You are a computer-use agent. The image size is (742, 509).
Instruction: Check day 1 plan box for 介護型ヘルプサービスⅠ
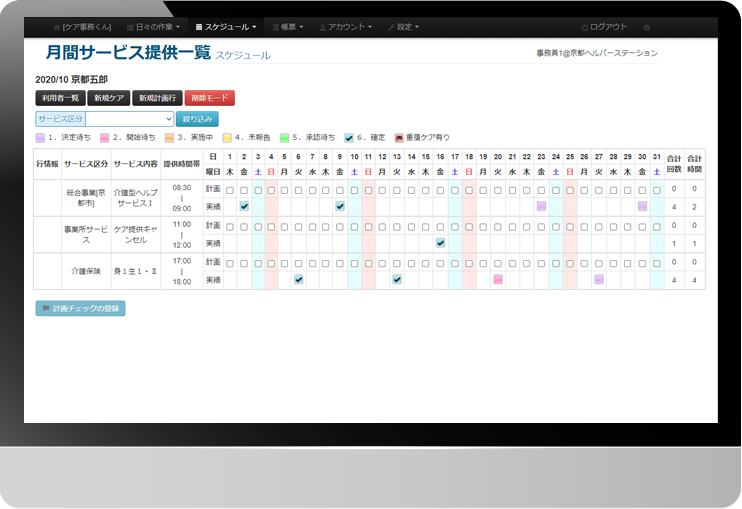pyautogui.click(x=230, y=190)
